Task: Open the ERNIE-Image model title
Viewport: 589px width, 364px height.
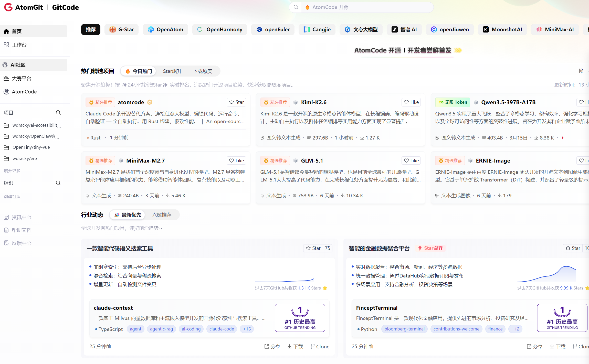Action: [493, 160]
